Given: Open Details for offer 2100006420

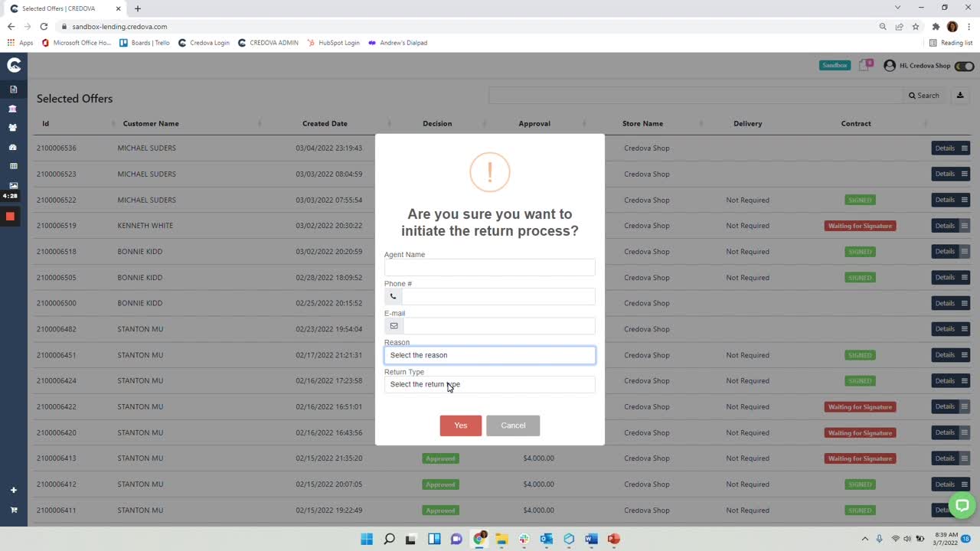Looking at the screenshot, I should 945,432.
